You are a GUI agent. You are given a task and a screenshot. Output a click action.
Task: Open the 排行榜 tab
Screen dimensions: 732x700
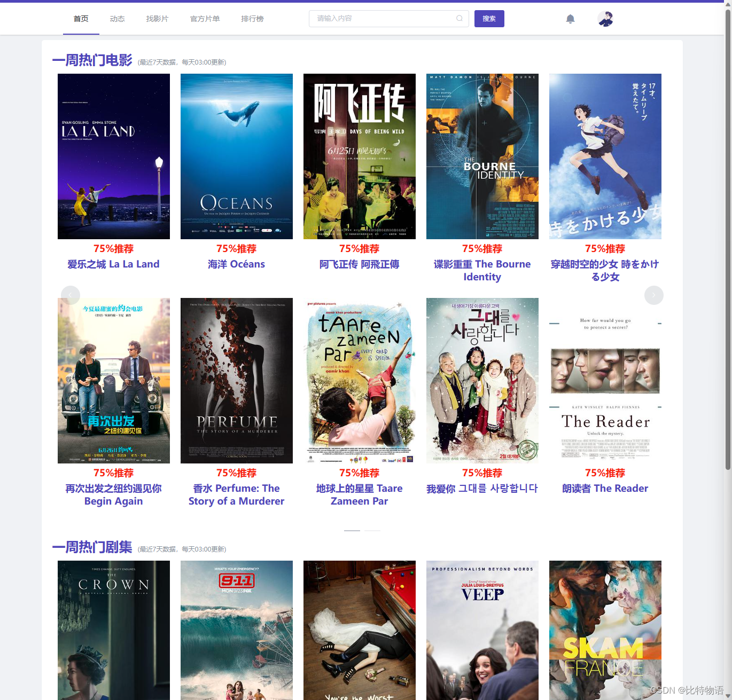(x=252, y=19)
